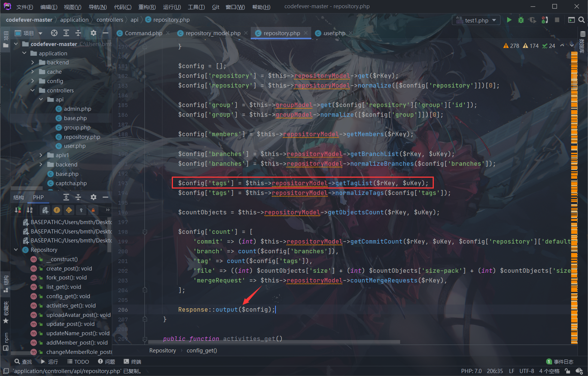Screen dimensions: 588x376
Task: Collapse all in the Project panel
Action: 78,33
